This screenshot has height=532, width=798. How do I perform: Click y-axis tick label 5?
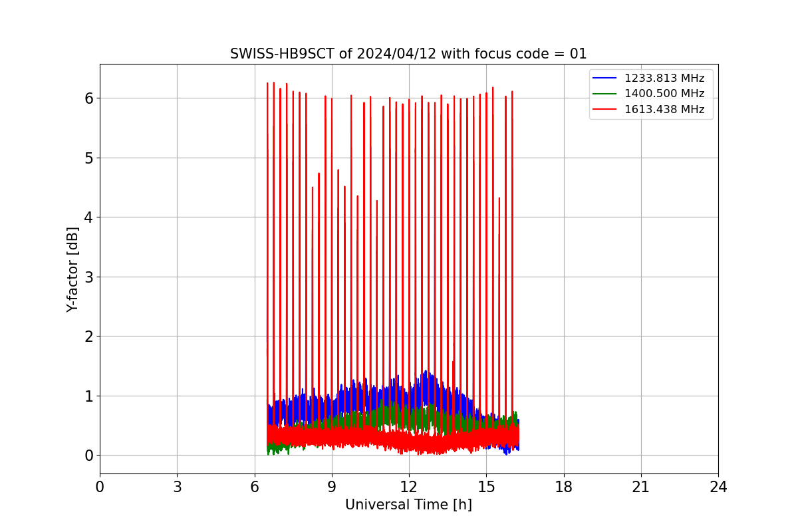coord(89,158)
